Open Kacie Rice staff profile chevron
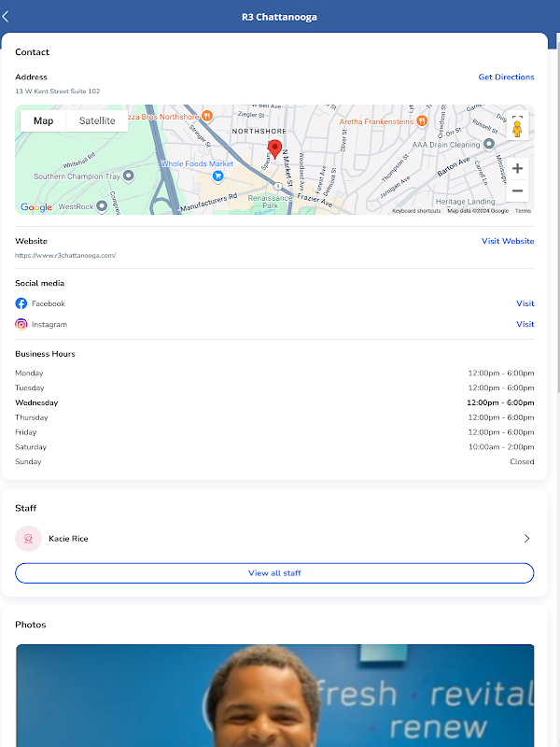Viewport: 560px width, 747px height. coord(526,539)
